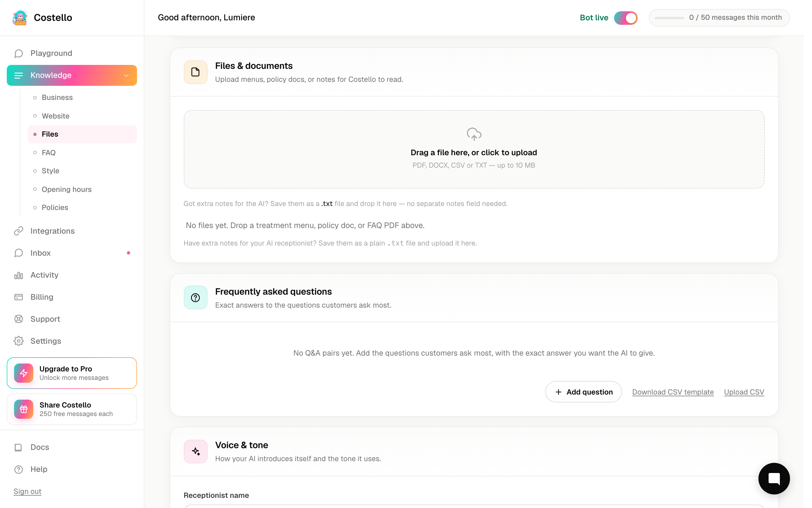The width and height of the screenshot is (812, 508).
Task: Click the Billing card icon
Action: tap(18, 297)
